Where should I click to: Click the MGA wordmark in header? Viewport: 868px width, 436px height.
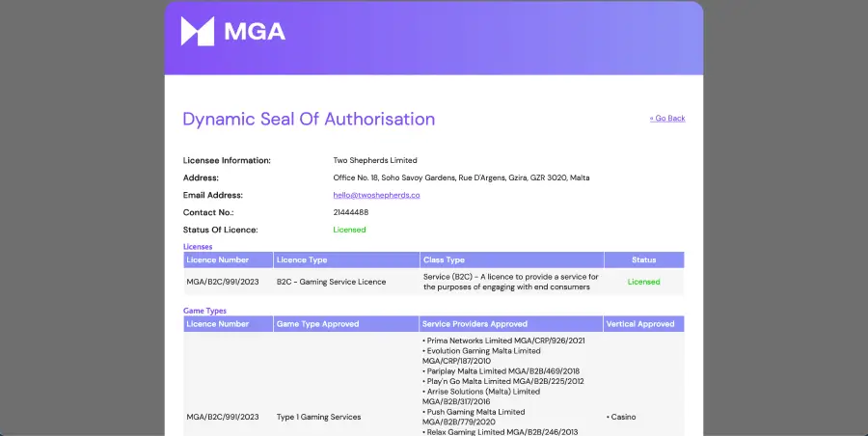click(x=255, y=32)
